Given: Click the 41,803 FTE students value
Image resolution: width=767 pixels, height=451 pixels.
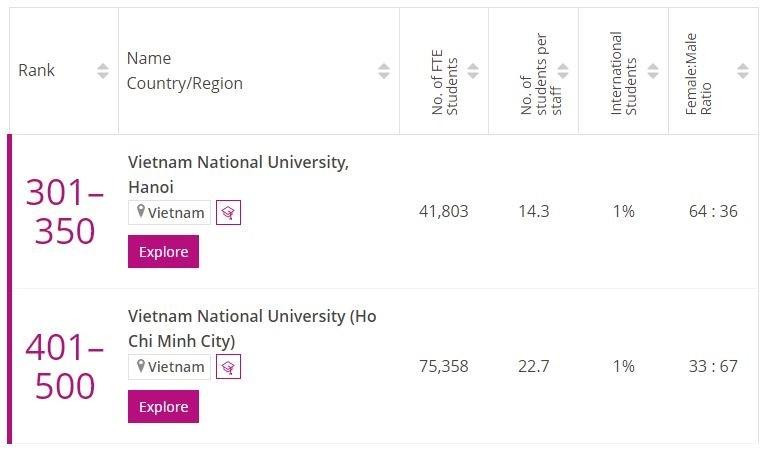Looking at the screenshot, I should [443, 212].
